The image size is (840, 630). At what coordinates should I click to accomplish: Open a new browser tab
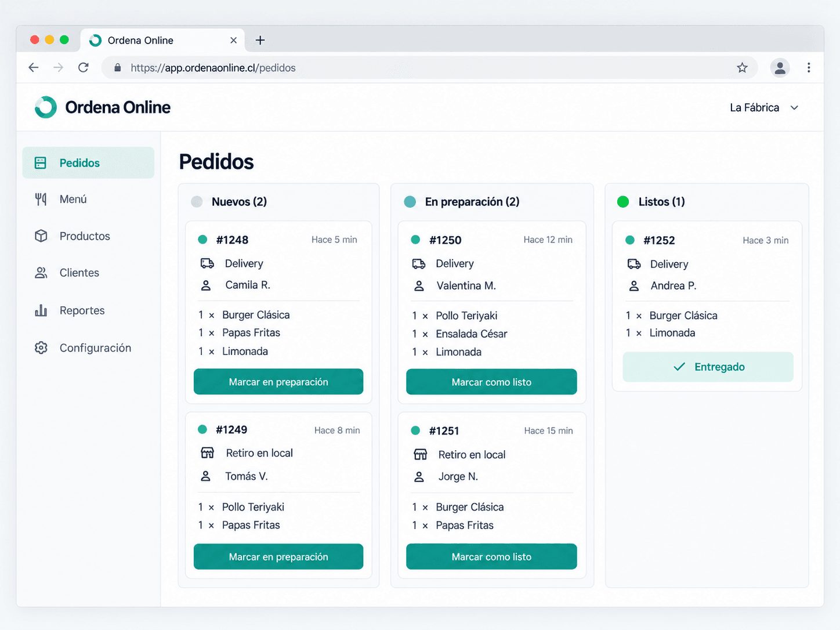tap(260, 40)
